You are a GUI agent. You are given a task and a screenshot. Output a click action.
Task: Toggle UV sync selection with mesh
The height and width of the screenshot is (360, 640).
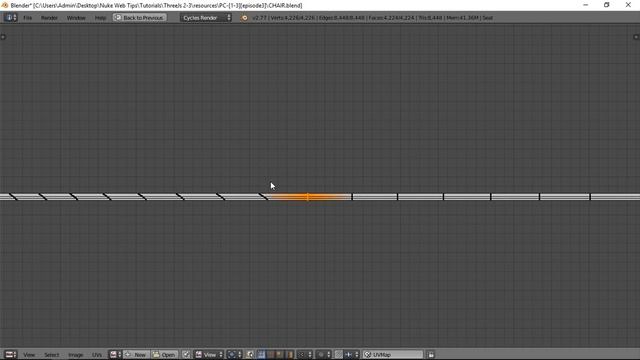pyautogui.click(x=250, y=354)
